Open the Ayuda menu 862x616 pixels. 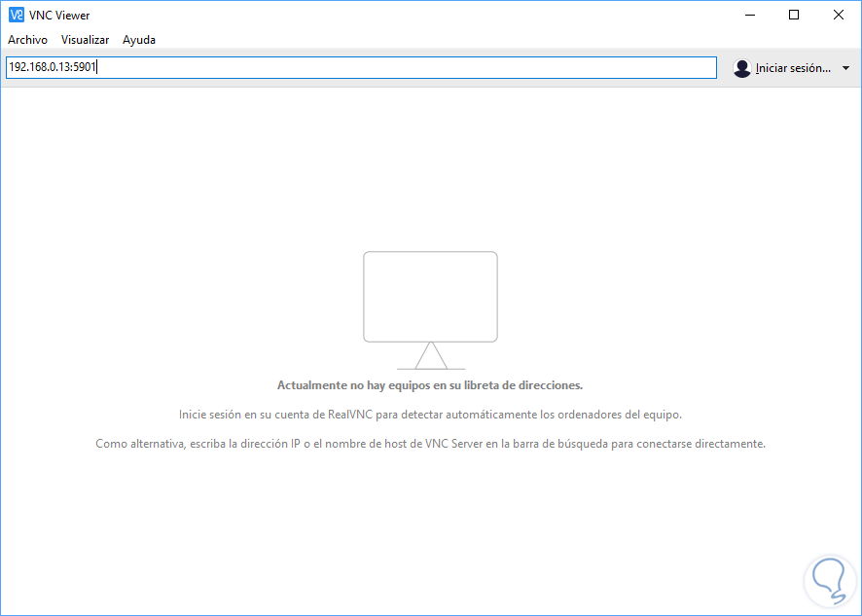pyautogui.click(x=139, y=40)
